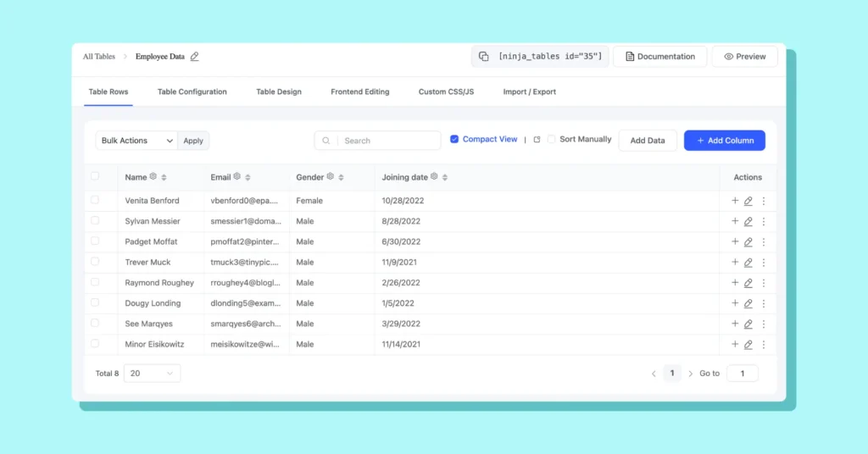Go to the next page arrow
Screen dimensions: 868x454
click(x=690, y=374)
